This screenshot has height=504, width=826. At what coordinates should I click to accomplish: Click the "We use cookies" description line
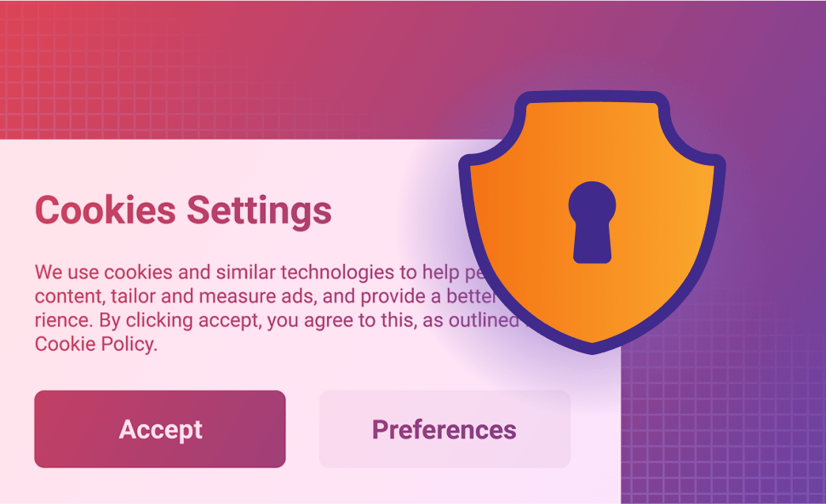tap(258, 272)
